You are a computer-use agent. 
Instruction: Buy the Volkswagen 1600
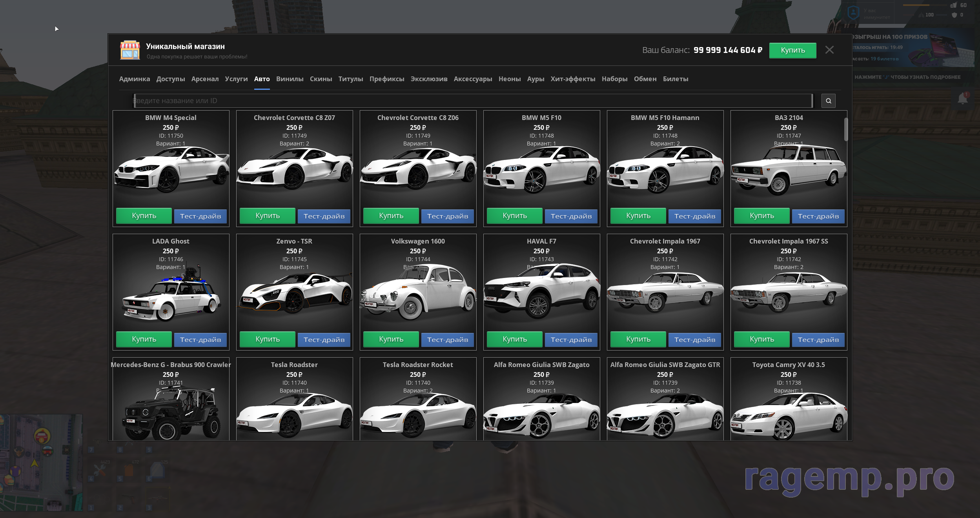tap(391, 339)
